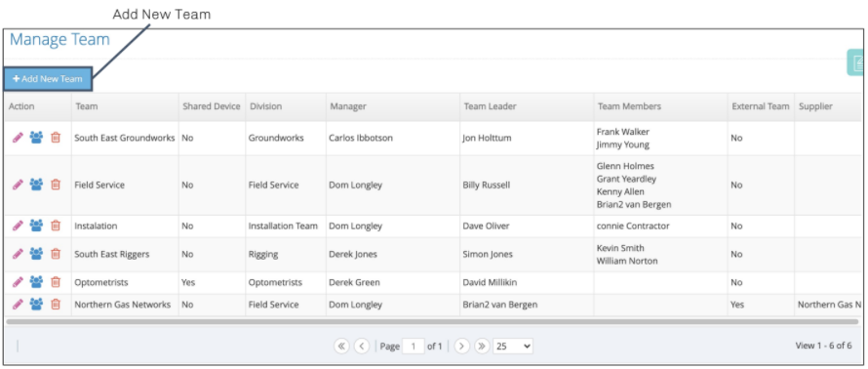This screenshot has width=868, height=369.
Task: Edit the South East Groundworks team
Action: pyautogui.click(x=18, y=138)
